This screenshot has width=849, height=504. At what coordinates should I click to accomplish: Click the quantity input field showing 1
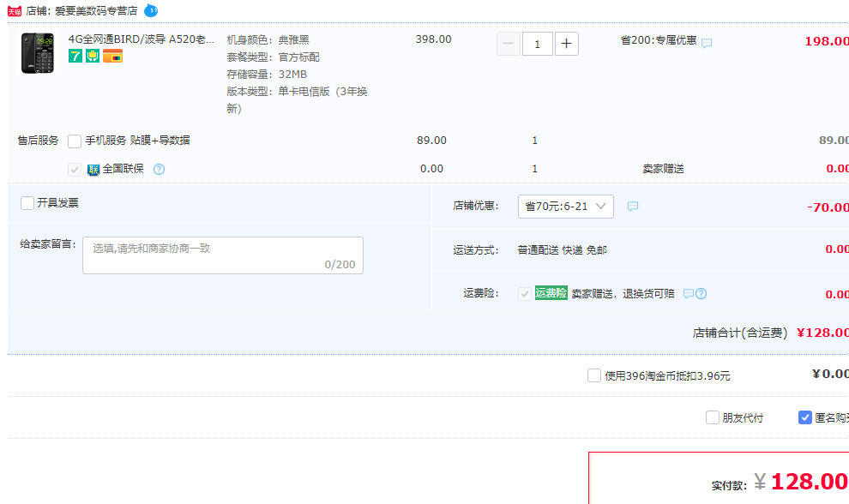(537, 44)
